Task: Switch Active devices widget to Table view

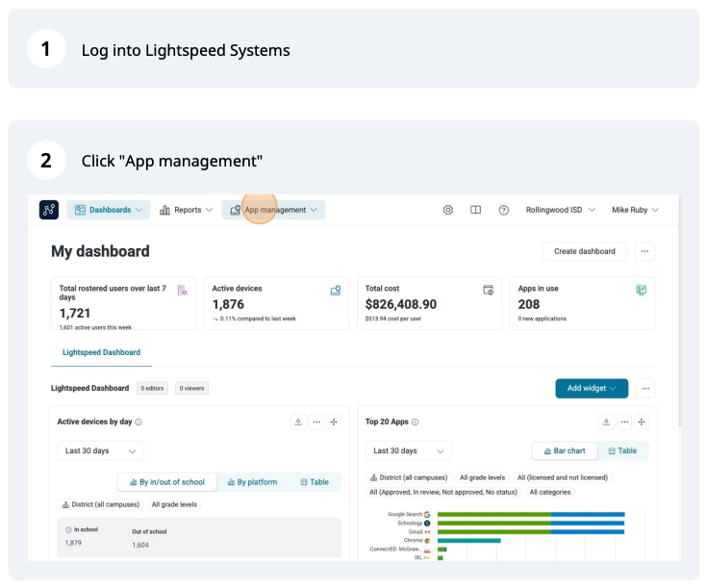Action: pos(315,482)
